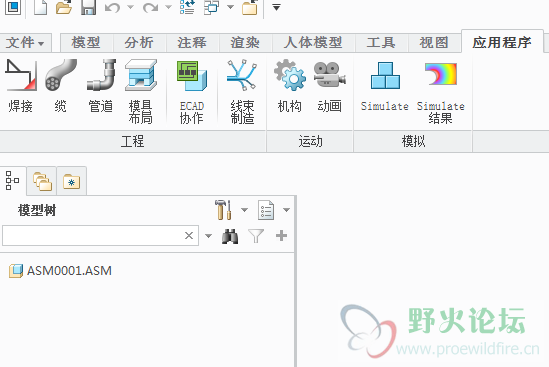Click the funnel filter icon

(256, 236)
